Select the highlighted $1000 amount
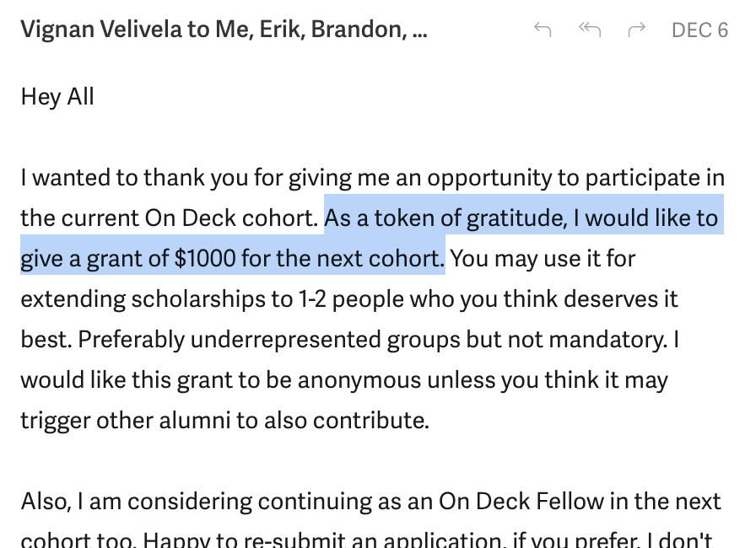The height and width of the screenshot is (548, 756). coord(205,258)
